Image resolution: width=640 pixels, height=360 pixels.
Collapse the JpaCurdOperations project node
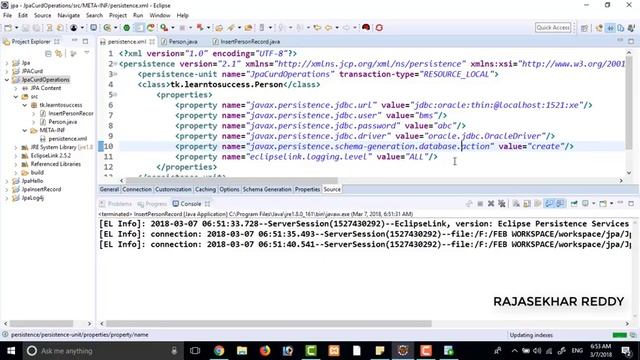pos(7,80)
